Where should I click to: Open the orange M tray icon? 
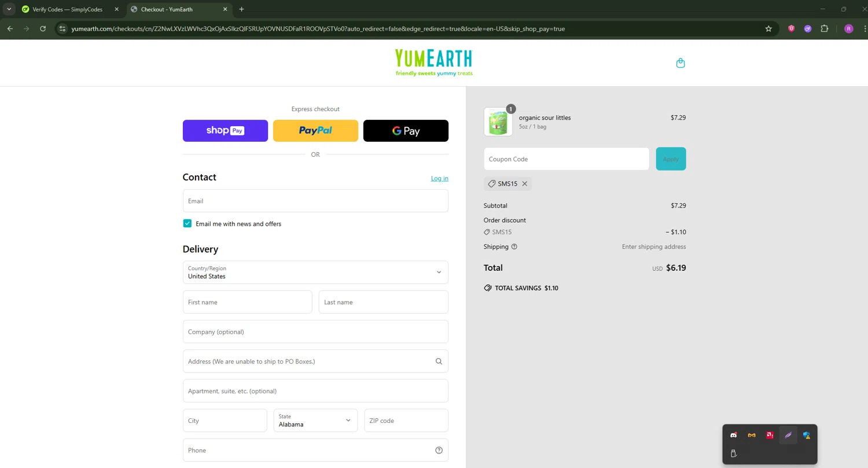tap(752, 435)
